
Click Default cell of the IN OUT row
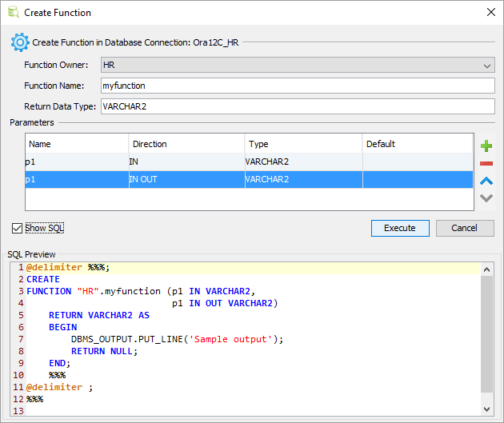[418, 179]
